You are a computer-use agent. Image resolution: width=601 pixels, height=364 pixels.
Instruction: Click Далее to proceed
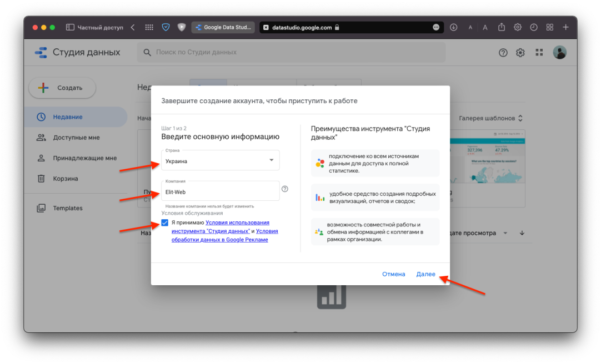(x=425, y=274)
